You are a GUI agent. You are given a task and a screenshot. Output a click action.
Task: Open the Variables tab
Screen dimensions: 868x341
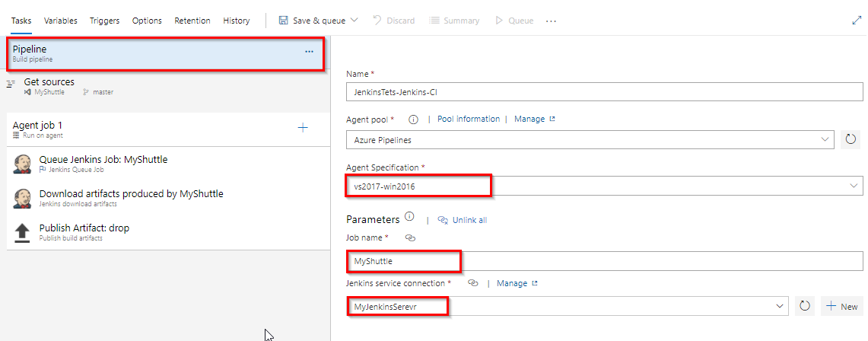(x=60, y=21)
